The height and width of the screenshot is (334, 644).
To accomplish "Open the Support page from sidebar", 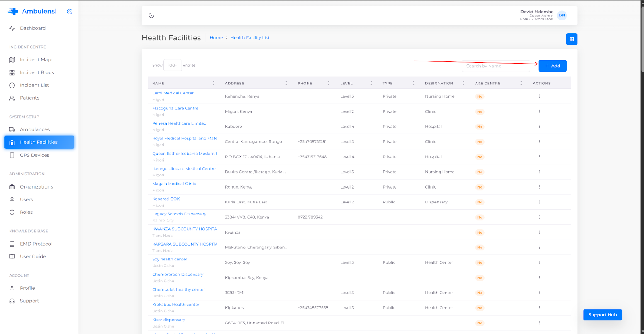I will [29, 301].
